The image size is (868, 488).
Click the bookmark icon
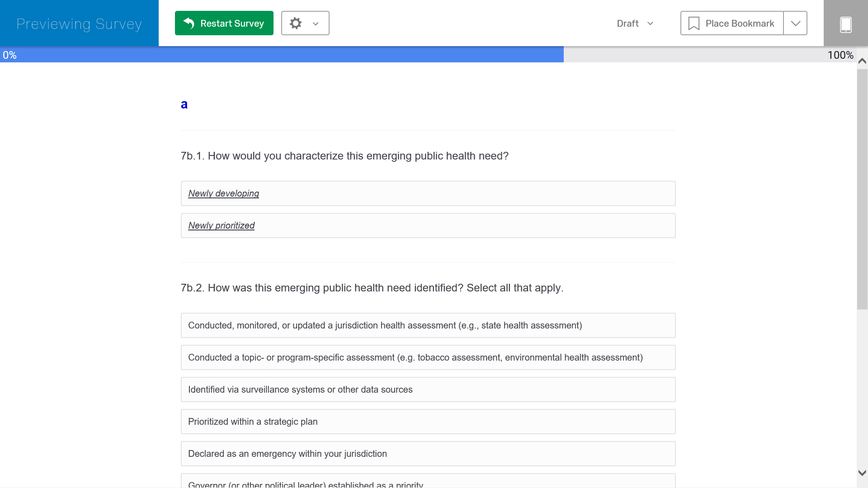(x=693, y=23)
